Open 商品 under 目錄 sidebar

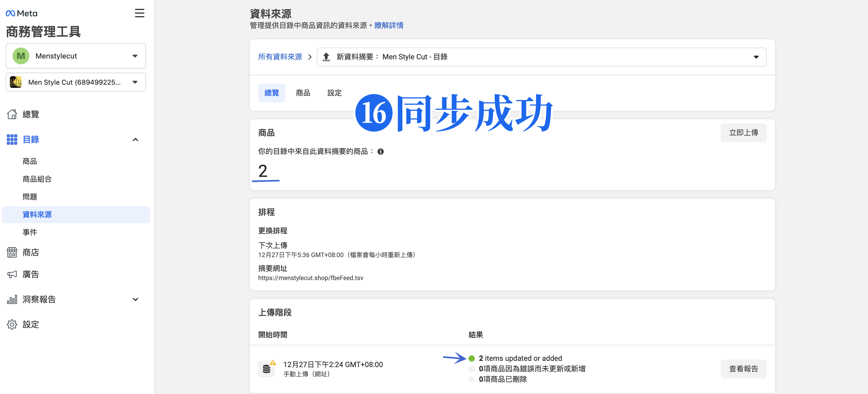coord(30,161)
